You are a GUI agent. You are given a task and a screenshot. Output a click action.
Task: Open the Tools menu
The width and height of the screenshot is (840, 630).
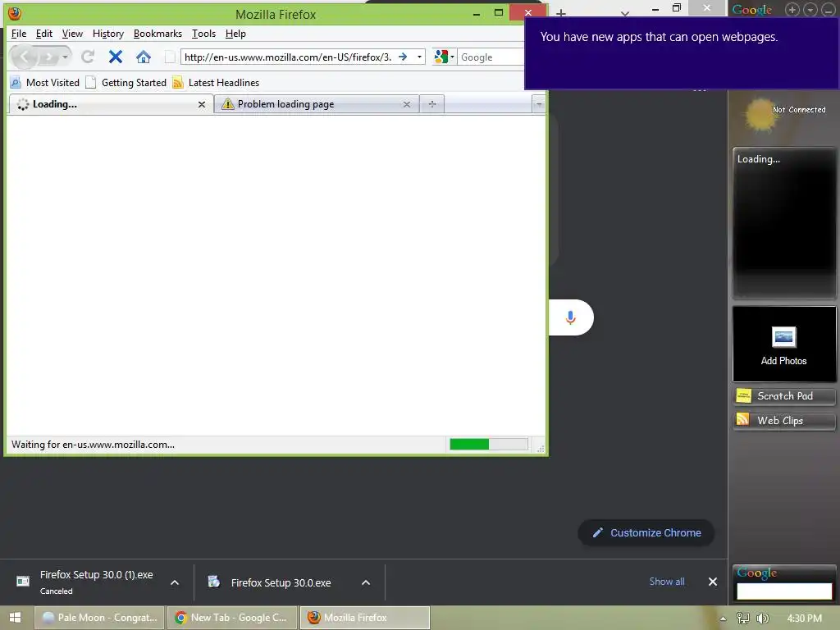pyautogui.click(x=203, y=33)
